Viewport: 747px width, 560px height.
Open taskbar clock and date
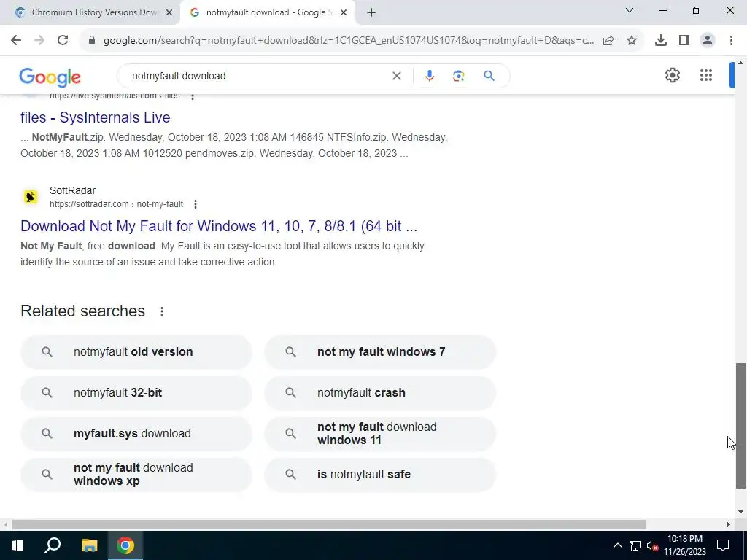click(x=685, y=545)
